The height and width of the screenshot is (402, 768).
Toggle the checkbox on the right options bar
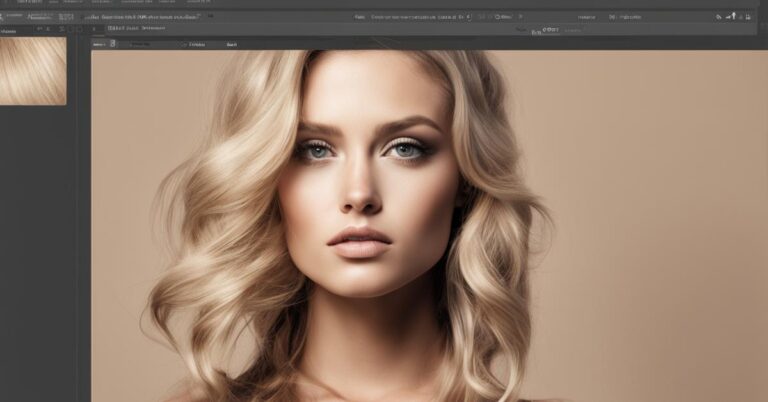(612, 17)
